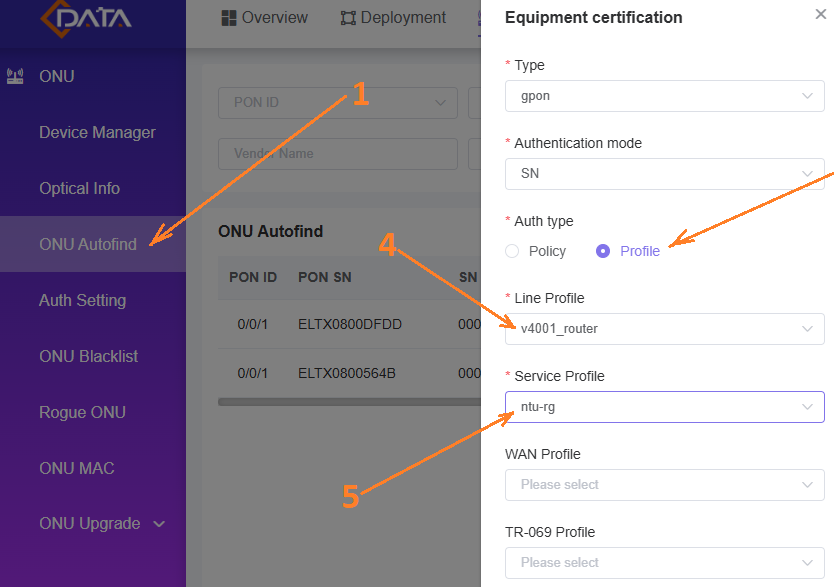Open the PON ID filter dropdown

pos(337,102)
